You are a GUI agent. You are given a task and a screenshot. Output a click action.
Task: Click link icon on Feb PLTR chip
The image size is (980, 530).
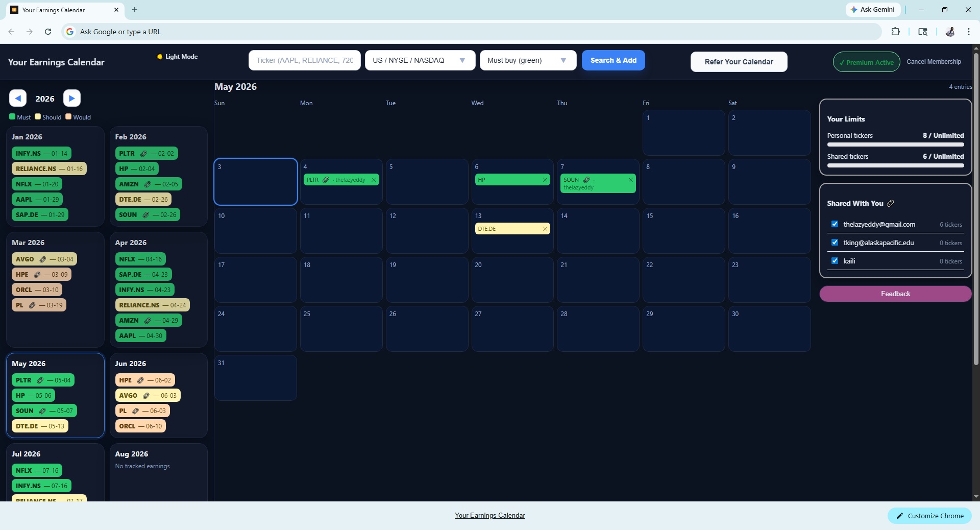pos(144,153)
